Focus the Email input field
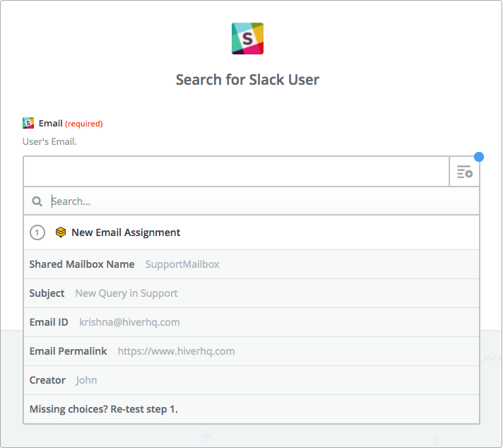 pos(236,172)
